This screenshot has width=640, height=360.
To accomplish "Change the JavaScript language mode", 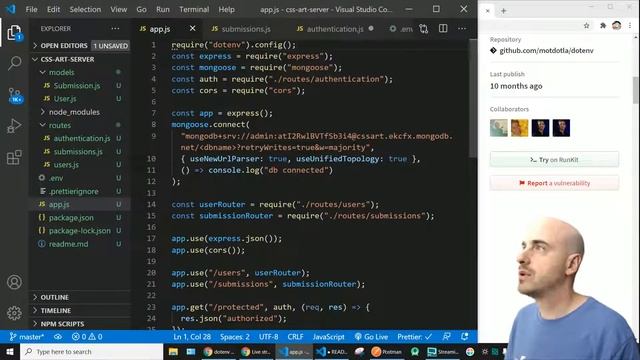I will 329,337.
